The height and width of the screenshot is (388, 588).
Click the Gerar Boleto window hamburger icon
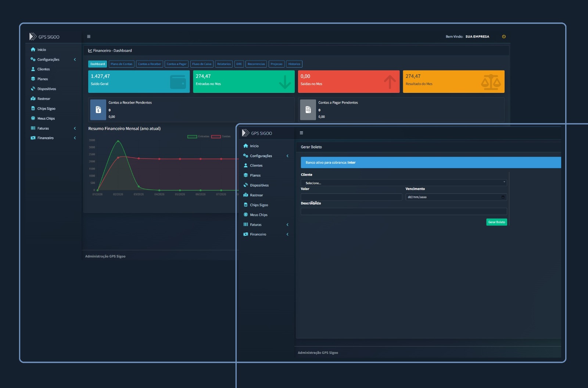301,133
